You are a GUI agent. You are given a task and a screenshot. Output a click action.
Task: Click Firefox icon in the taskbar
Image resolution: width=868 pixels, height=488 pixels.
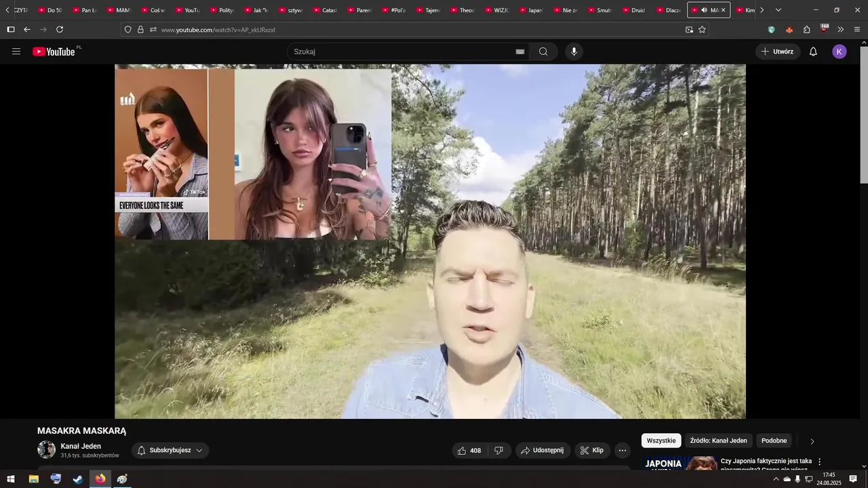click(100, 479)
